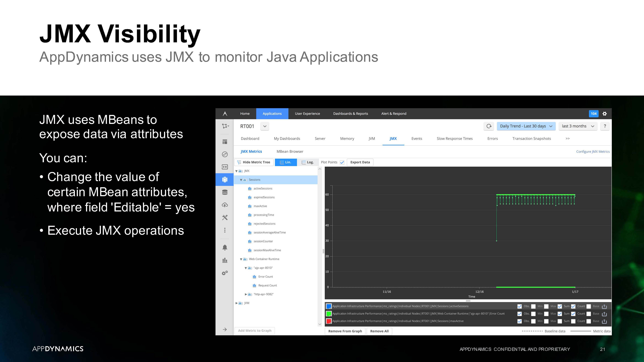Click the Remove All button
The image size is (644, 362).
[379, 331]
